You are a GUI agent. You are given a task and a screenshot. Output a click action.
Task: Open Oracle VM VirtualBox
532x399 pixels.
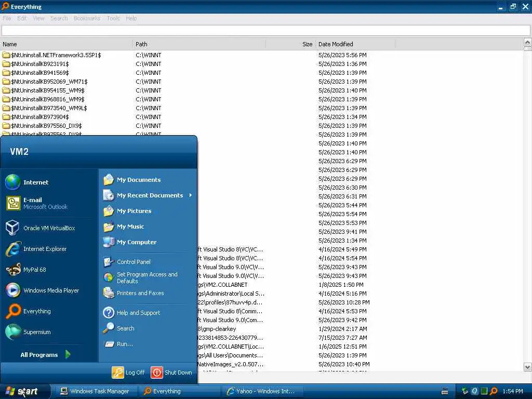click(41, 228)
